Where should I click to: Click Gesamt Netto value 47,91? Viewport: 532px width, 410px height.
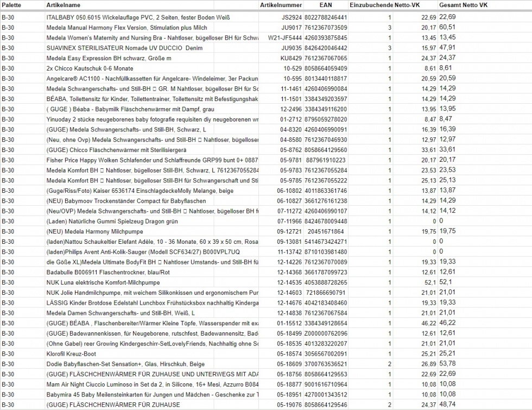coord(447,48)
